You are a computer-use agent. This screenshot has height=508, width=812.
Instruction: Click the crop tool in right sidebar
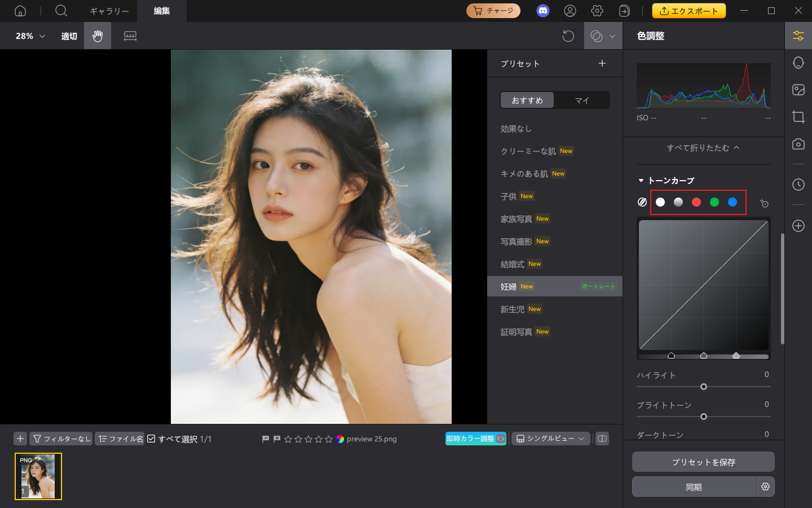pos(798,117)
